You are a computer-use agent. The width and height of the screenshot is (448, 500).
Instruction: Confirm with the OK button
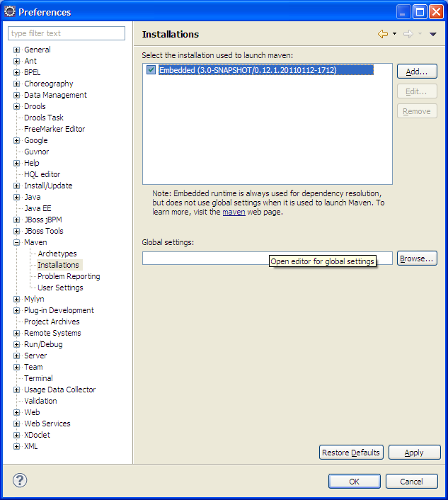(355, 481)
